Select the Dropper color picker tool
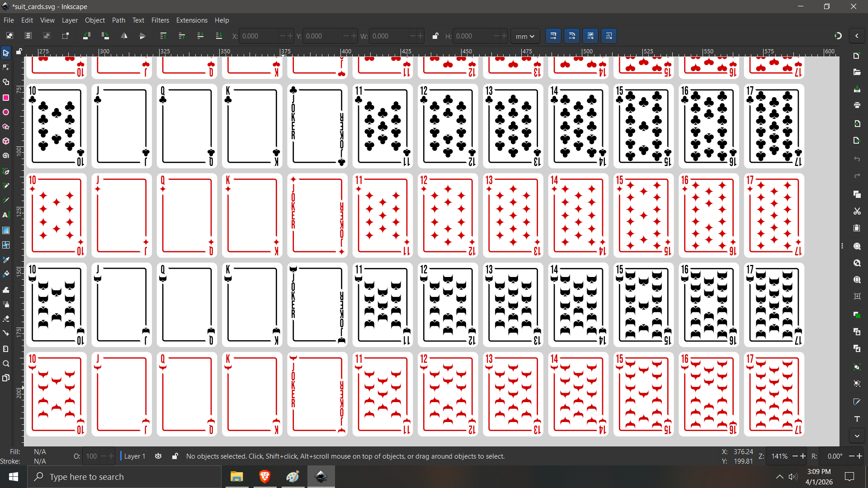 pyautogui.click(x=6, y=260)
